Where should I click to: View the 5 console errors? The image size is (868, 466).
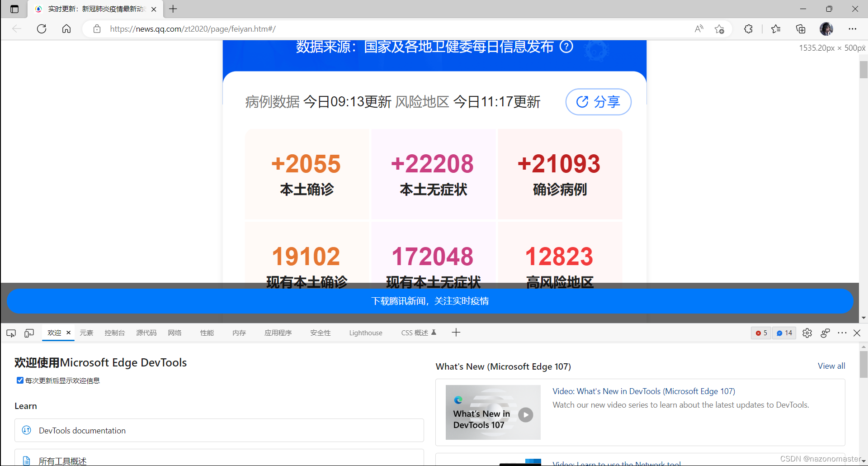coord(761,333)
